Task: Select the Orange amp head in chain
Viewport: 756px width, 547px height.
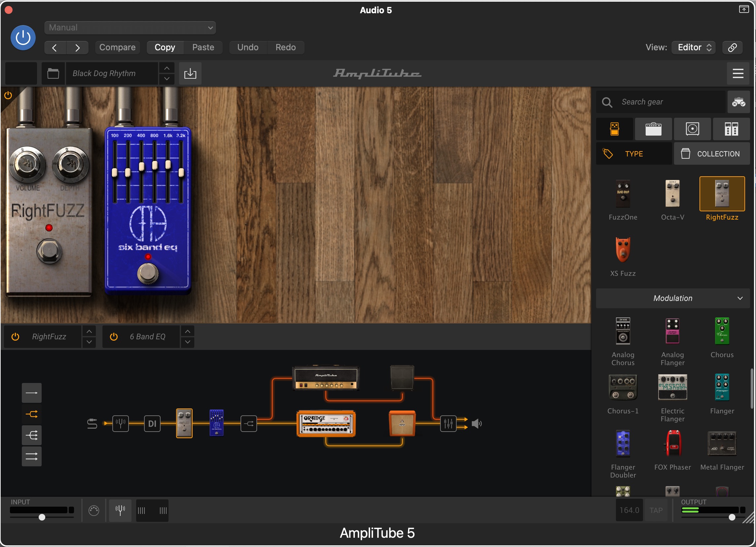Action: point(326,424)
